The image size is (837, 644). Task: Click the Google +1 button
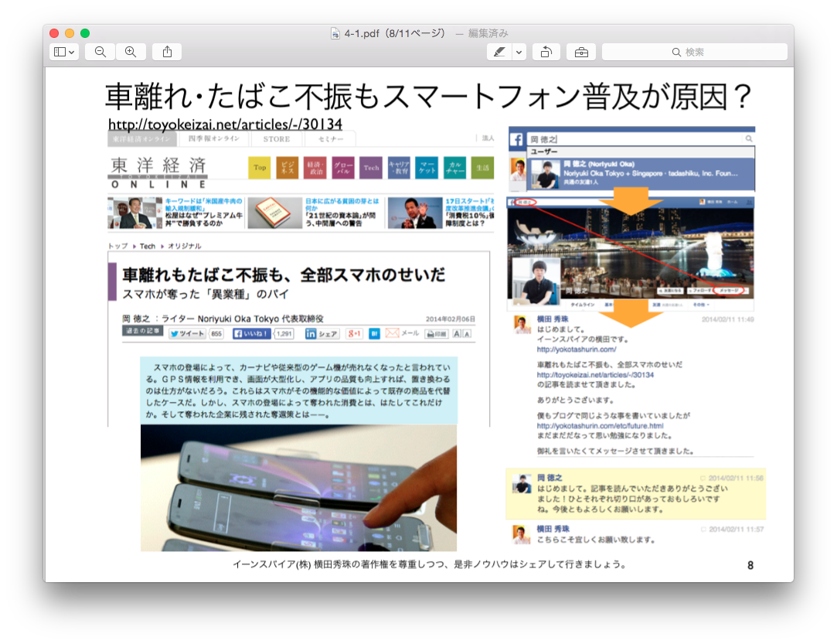coord(354,334)
